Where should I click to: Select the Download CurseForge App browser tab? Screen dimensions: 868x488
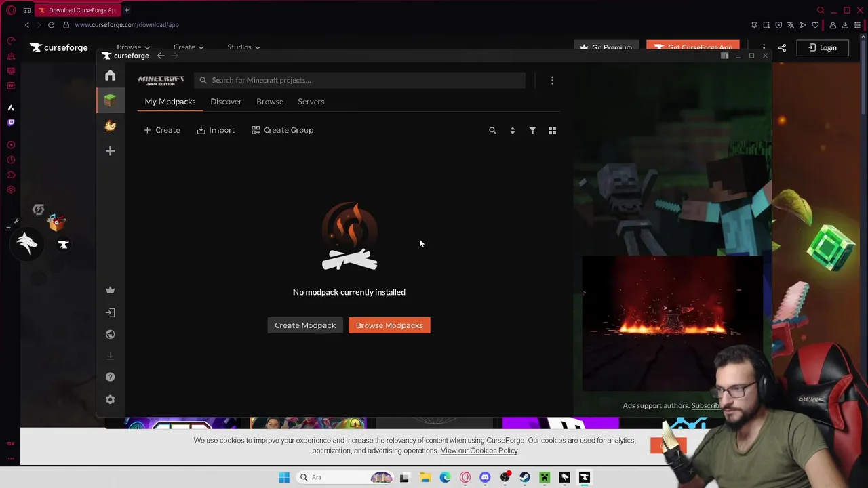77,10
